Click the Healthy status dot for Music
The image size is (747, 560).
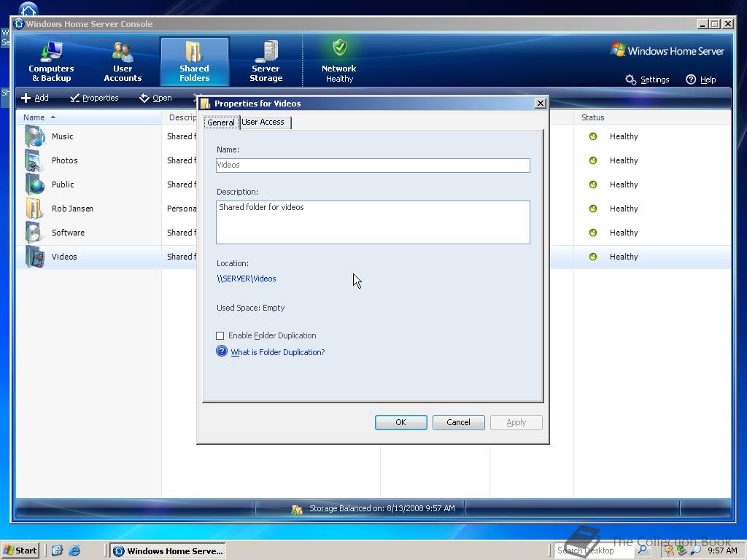coord(593,136)
